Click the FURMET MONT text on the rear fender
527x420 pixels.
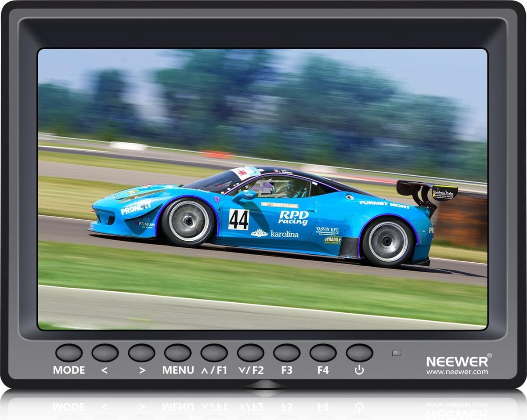pos(384,204)
